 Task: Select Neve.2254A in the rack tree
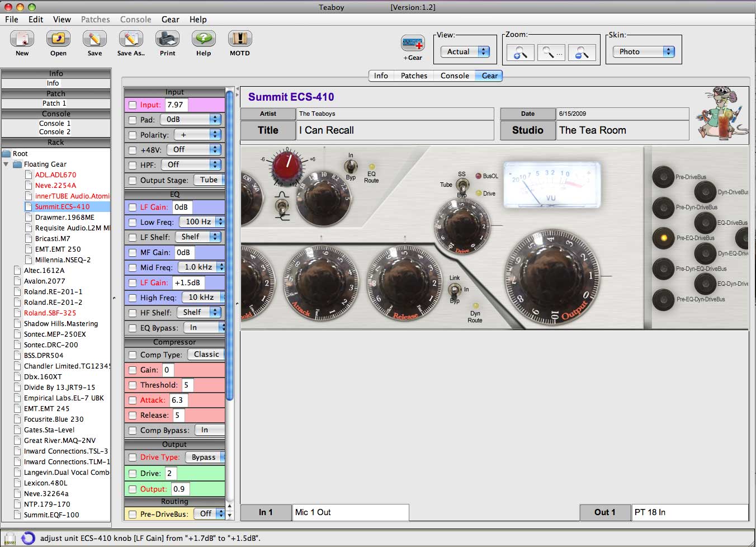point(55,185)
